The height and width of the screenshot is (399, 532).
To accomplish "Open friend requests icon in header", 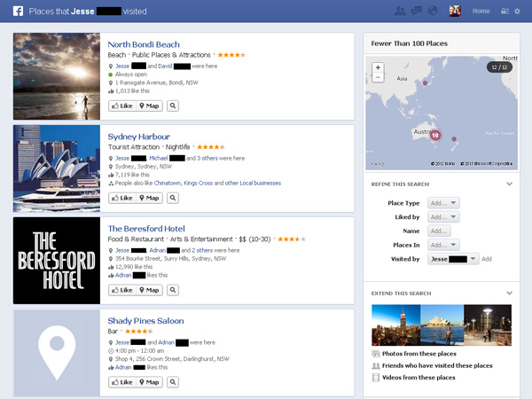I will coord(400,12).
